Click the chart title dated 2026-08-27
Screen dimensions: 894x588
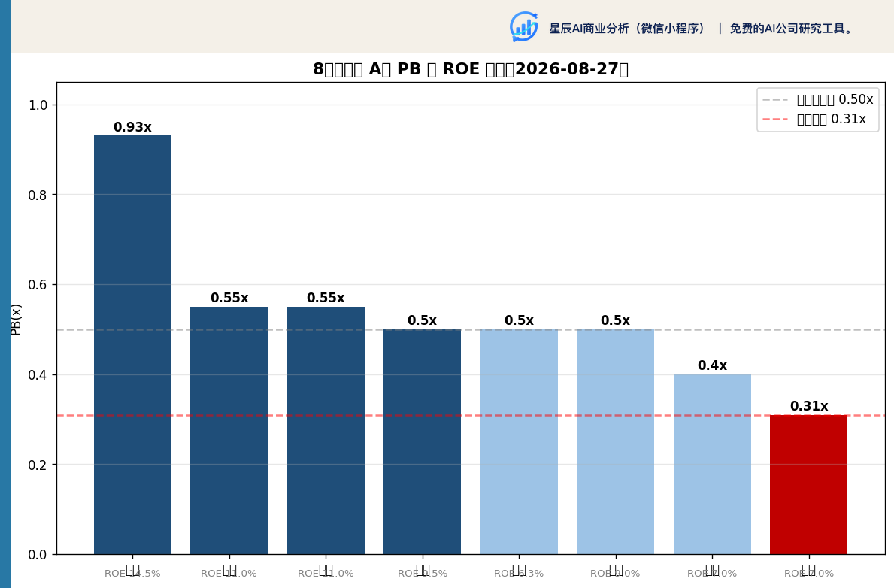point(471,69)
